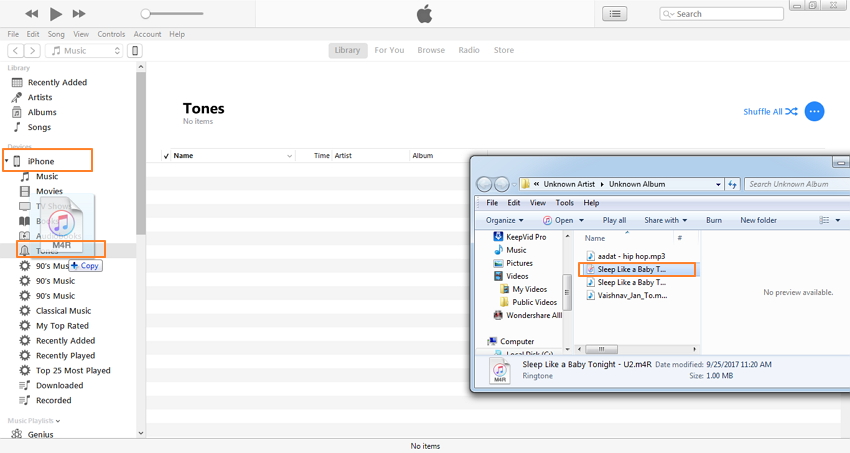Sort by the Name column dropdown arrow

tap(289, 156)
